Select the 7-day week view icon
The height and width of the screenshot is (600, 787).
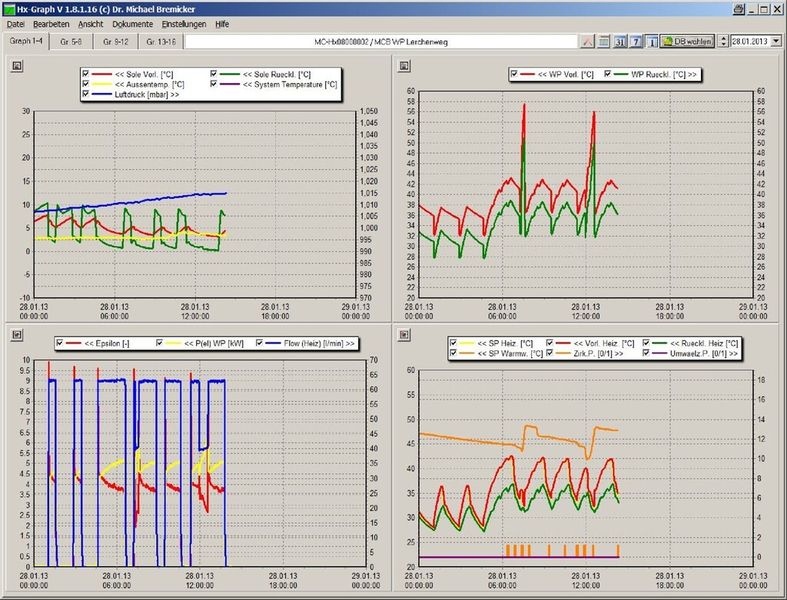coord(636,42)
